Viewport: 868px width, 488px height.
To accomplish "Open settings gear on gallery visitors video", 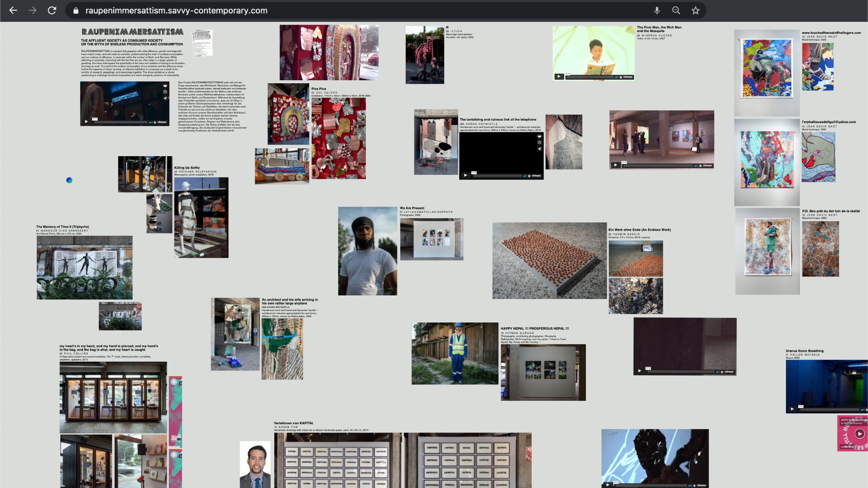I will (700, 166).
